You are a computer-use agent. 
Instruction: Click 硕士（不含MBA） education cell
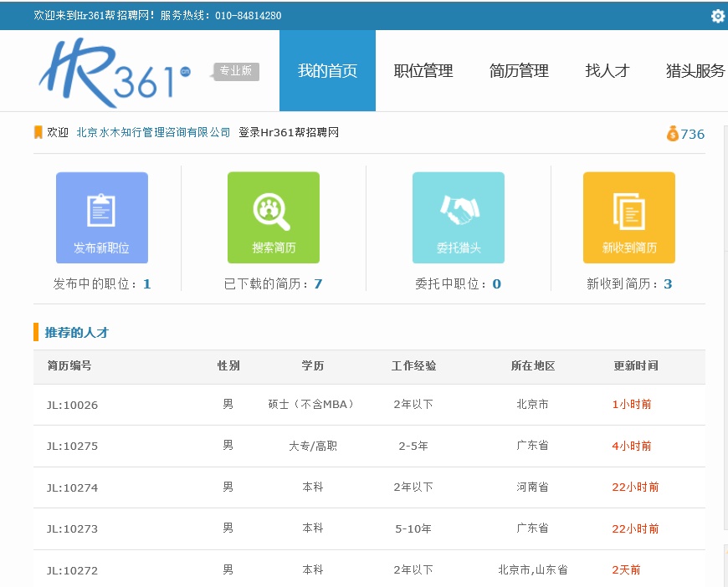pos(312,404)
